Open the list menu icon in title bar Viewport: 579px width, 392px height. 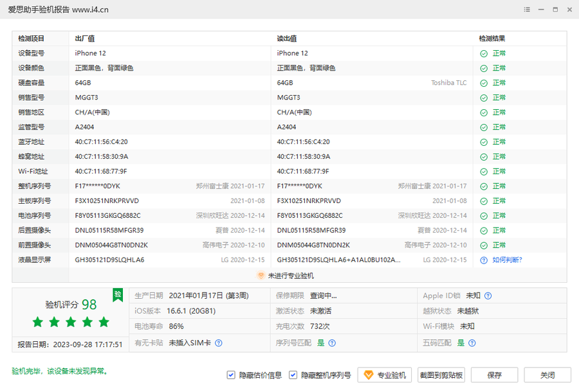coord(527,10)
